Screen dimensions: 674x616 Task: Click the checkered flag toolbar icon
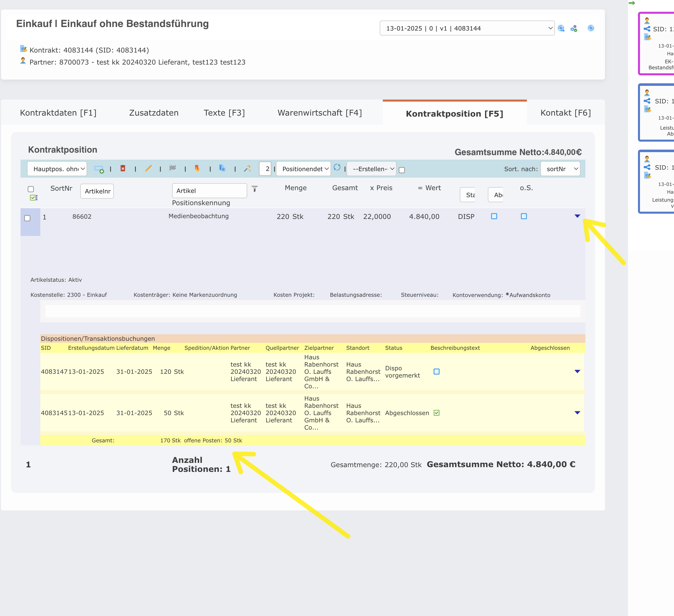pos(173,169)
